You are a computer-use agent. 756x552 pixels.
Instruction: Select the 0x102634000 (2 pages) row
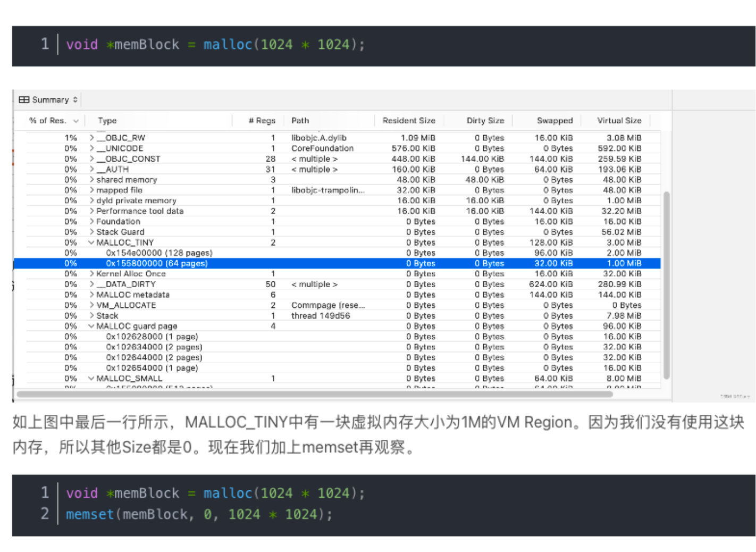[338, 347]
